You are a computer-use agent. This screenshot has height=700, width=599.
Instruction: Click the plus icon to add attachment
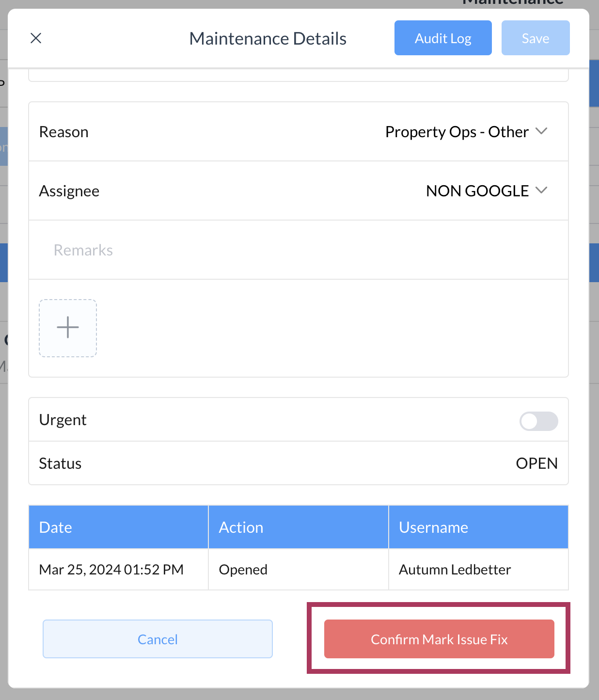68,328
